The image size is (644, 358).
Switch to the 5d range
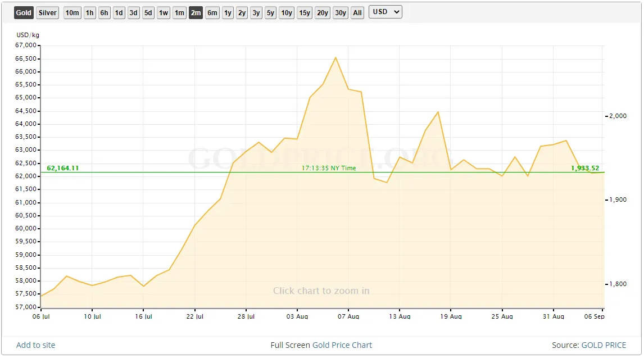pos(148,13)
